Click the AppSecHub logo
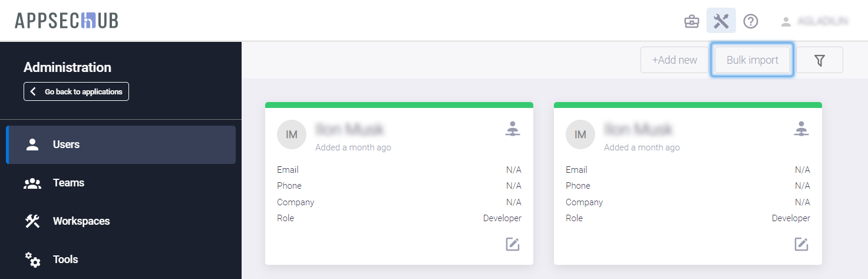Image resolution: width=868 pixels, height=279 pixels. tap(67, 21)
